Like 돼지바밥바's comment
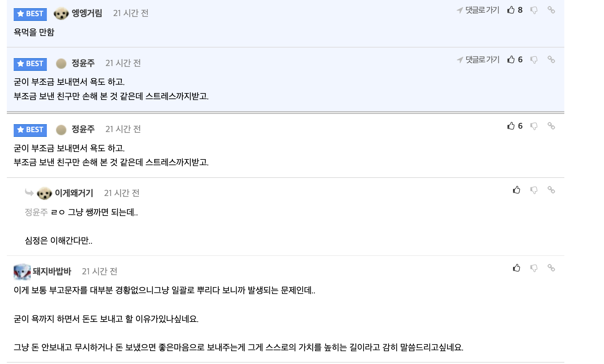This screenshot has width=604, height=364. point(516,268)
